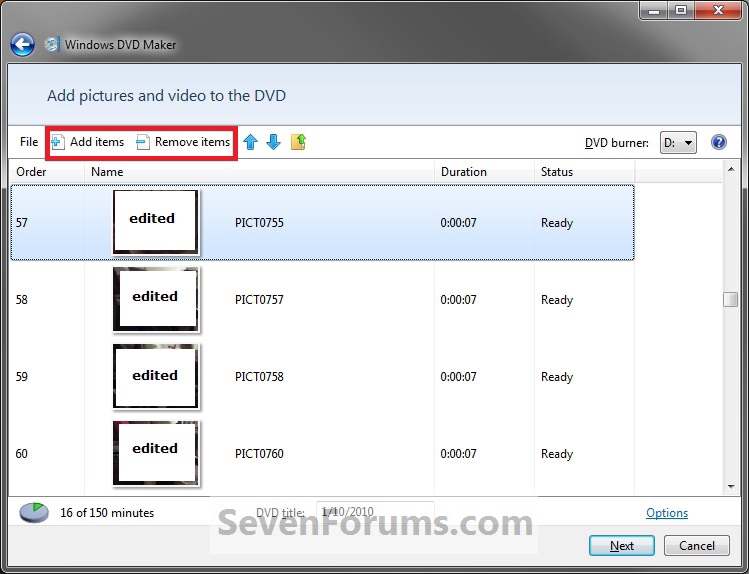Image resolution: width=749 pixels, height=574 pixels.
Task: Open the DVD burner drive dropdown
Action: click(x=678, y=142)
